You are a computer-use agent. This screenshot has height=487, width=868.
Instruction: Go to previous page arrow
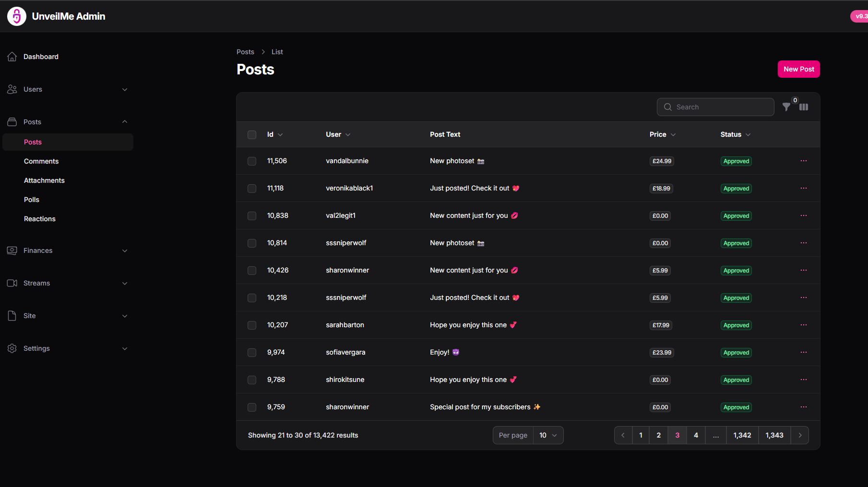pos(623,435)
